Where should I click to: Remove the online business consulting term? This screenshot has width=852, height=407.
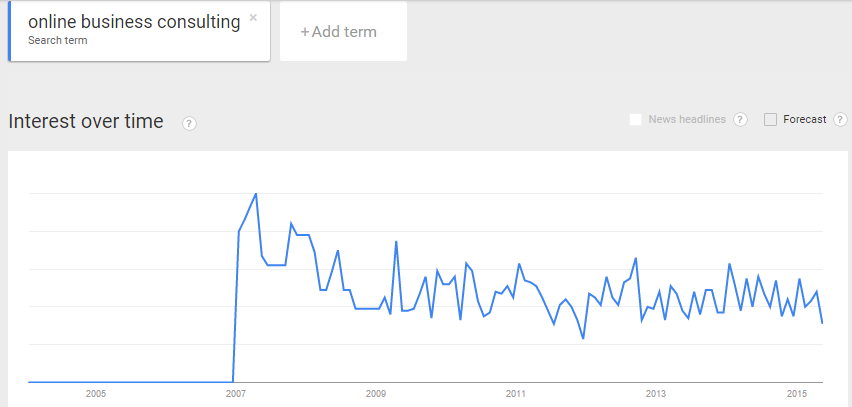pos(253,17)
